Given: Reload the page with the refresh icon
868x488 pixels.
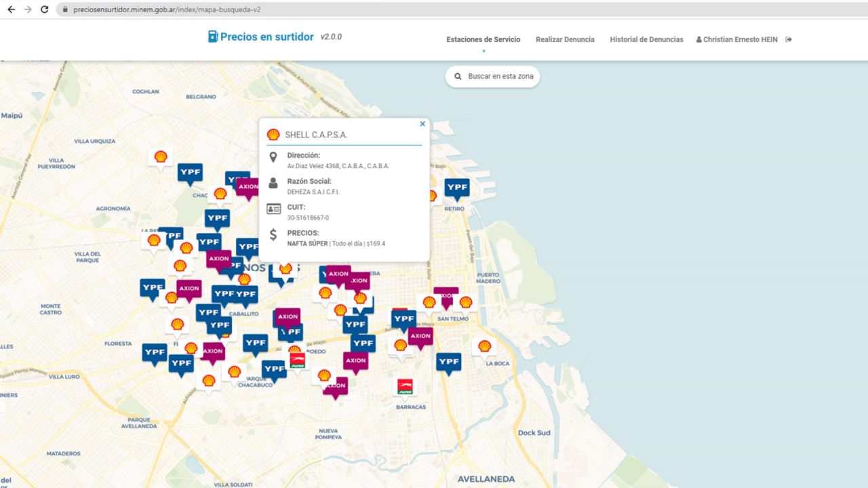Looking at the screenshot, I should 45,9.
